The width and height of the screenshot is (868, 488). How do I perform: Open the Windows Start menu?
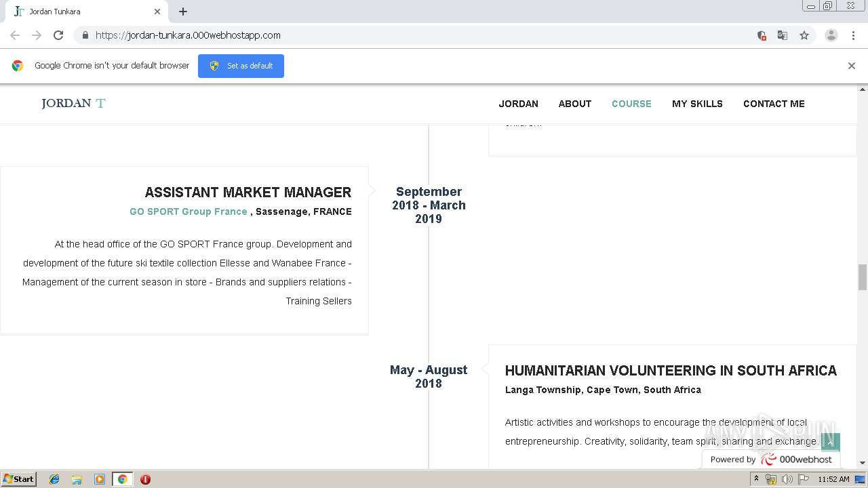tap(19, 479)
